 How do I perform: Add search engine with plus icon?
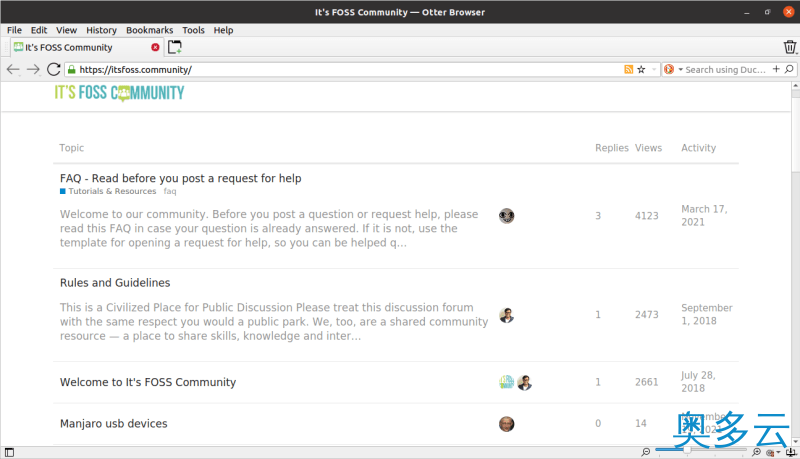[x=776, y=69]
